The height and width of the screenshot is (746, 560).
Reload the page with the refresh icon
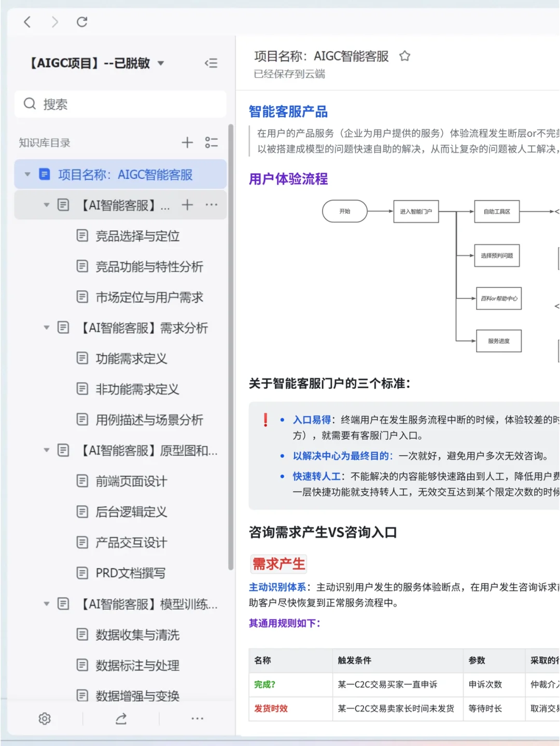(x=81, y=22)
